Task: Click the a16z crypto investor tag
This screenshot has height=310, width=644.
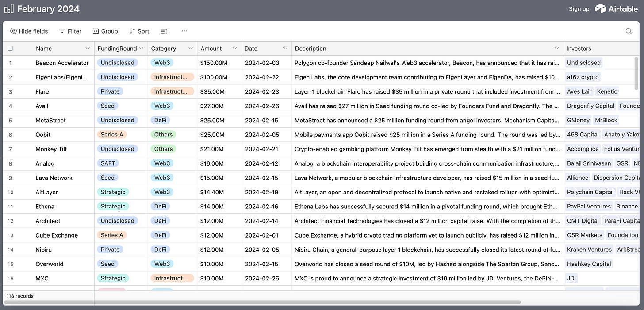Action: 583,77
